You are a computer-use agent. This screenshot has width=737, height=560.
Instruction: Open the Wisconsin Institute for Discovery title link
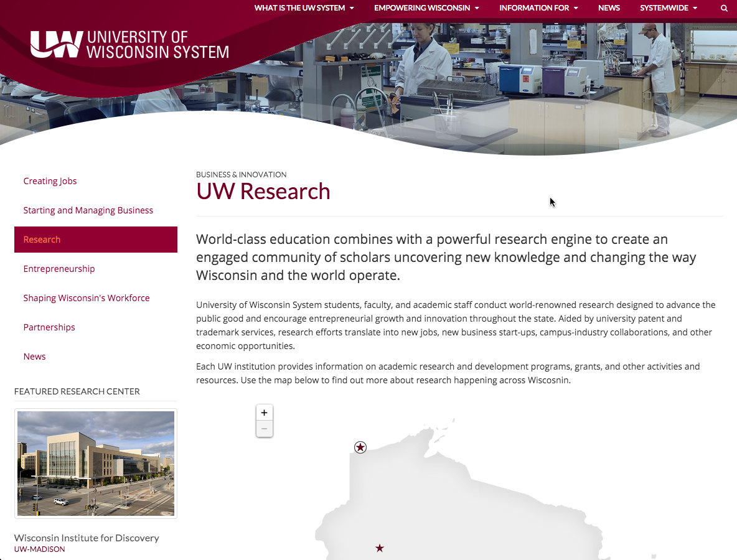[x=87, y=538]
